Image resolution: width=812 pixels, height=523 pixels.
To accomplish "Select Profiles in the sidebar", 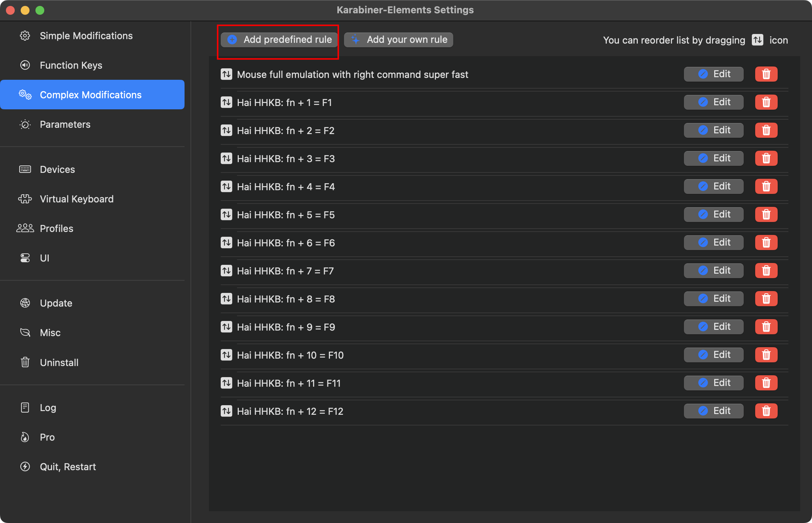I will (56, 229).
